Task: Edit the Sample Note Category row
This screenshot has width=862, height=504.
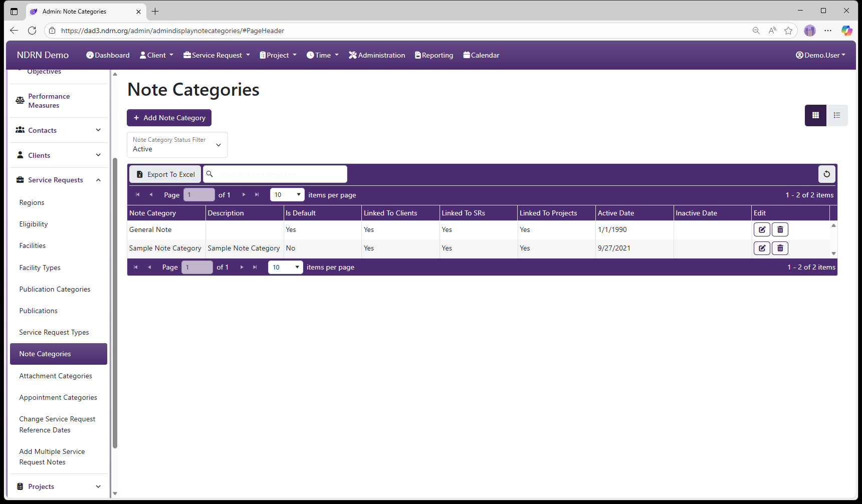Action: pyautogui.click(x=762, y=248)
